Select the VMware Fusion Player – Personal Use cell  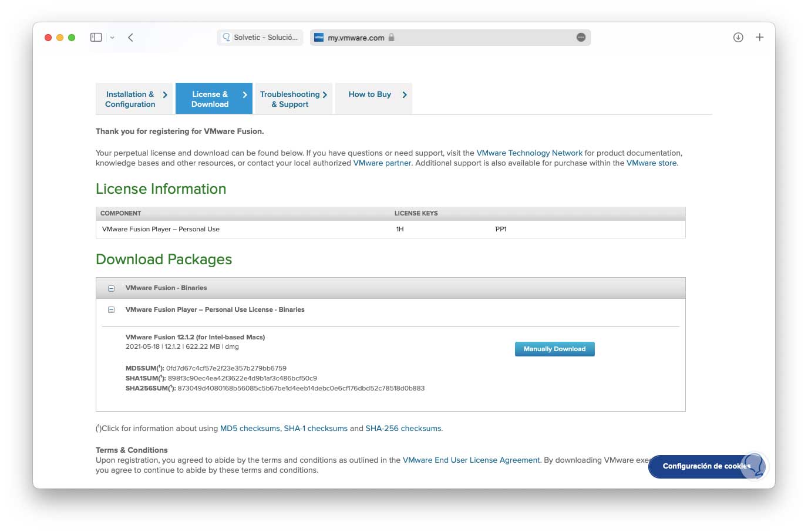(161, 229)
